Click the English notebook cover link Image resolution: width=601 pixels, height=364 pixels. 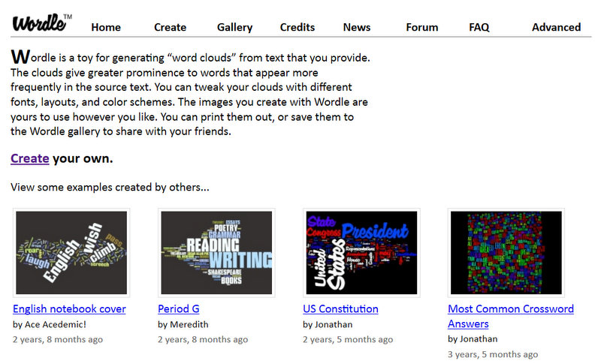(69, 309)
